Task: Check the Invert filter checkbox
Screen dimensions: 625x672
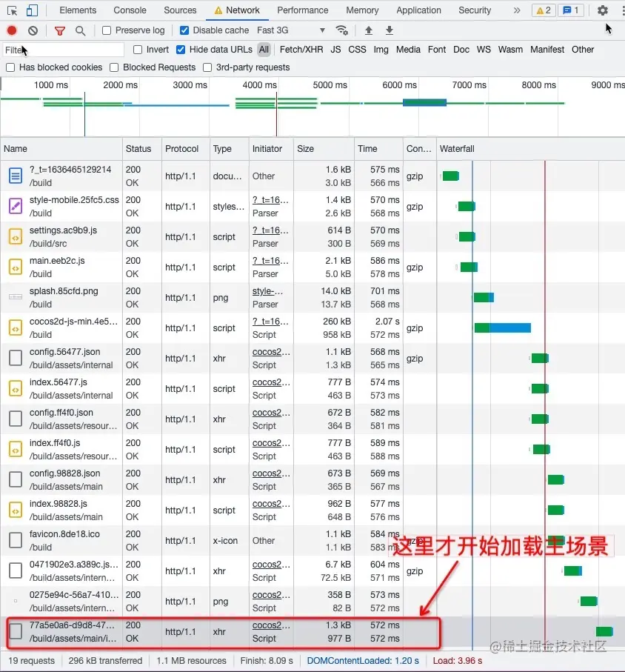Action: click(138, 50)
